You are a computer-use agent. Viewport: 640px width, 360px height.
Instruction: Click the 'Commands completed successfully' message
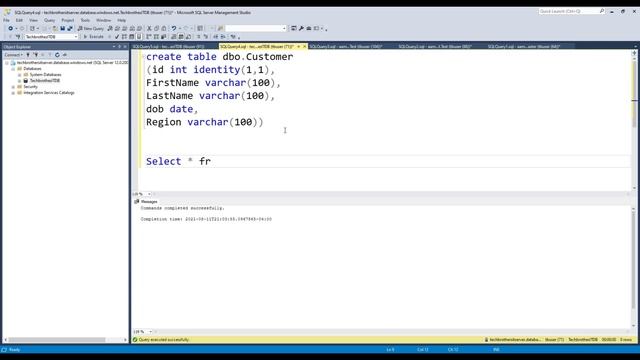182,208
